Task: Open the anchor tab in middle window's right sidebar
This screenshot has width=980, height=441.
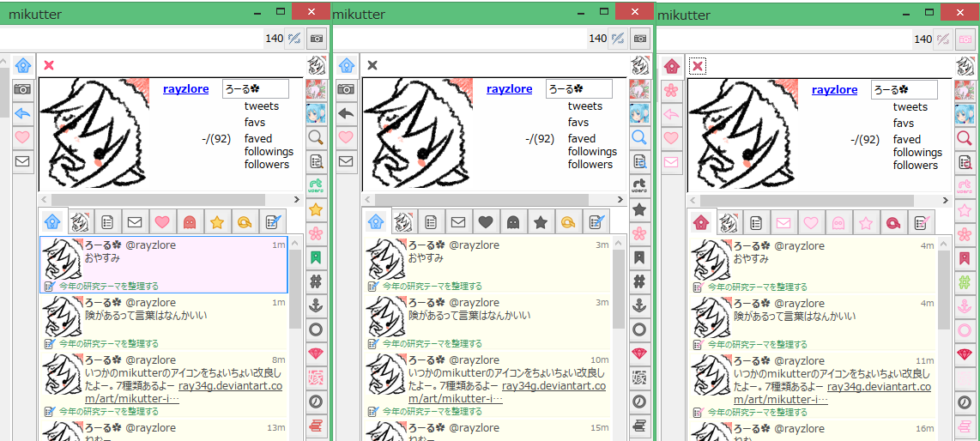Action: [x=639, y=305]
